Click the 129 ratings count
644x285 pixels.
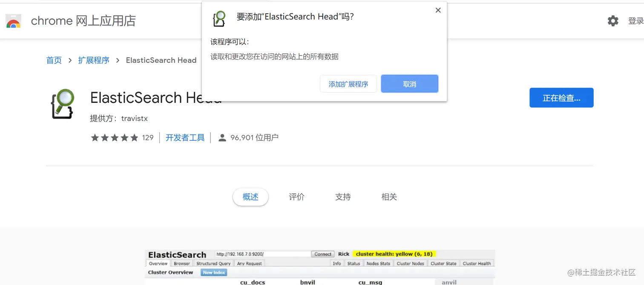148,137
